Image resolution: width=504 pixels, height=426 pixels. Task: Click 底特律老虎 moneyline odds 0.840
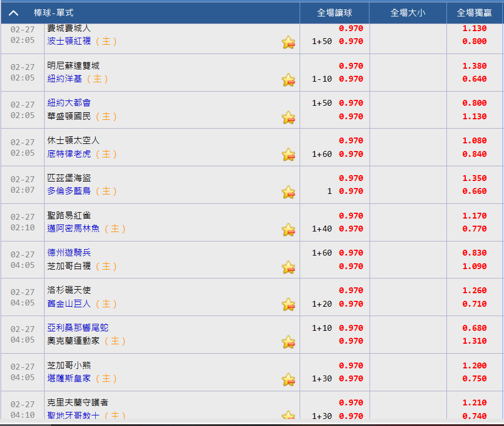tap(475, 154)
